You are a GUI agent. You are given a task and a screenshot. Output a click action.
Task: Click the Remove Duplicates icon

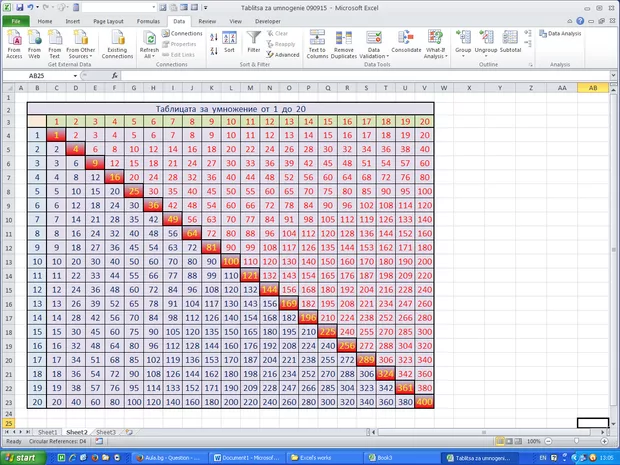point(344,44)
